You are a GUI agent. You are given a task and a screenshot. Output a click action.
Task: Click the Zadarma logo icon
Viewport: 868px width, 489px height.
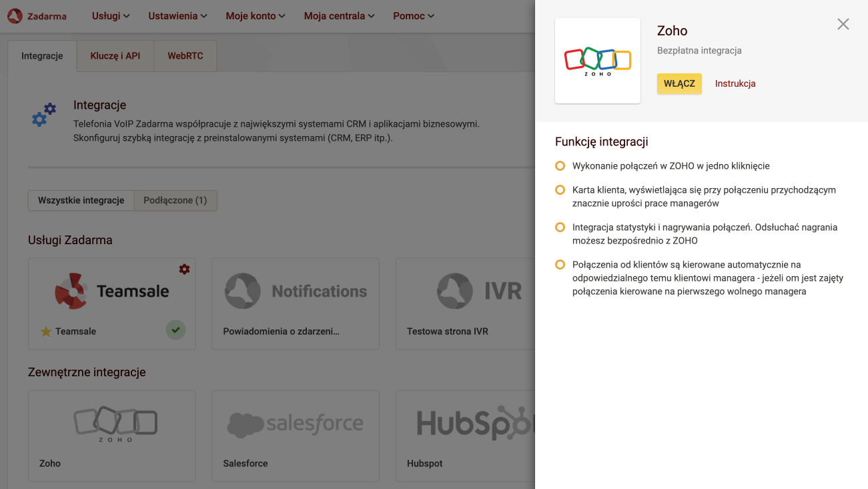point(15,15)
